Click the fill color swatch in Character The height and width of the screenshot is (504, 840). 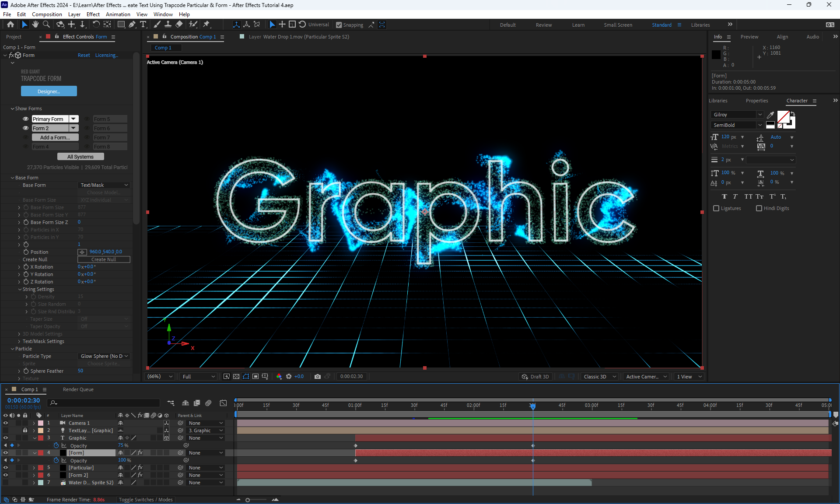[x=783, y=117]
